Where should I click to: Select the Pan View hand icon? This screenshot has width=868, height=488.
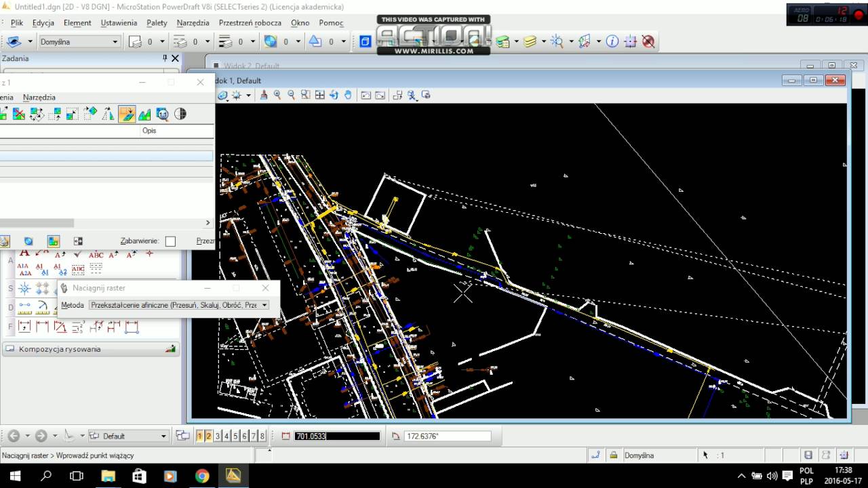click(x=348, y=96)
